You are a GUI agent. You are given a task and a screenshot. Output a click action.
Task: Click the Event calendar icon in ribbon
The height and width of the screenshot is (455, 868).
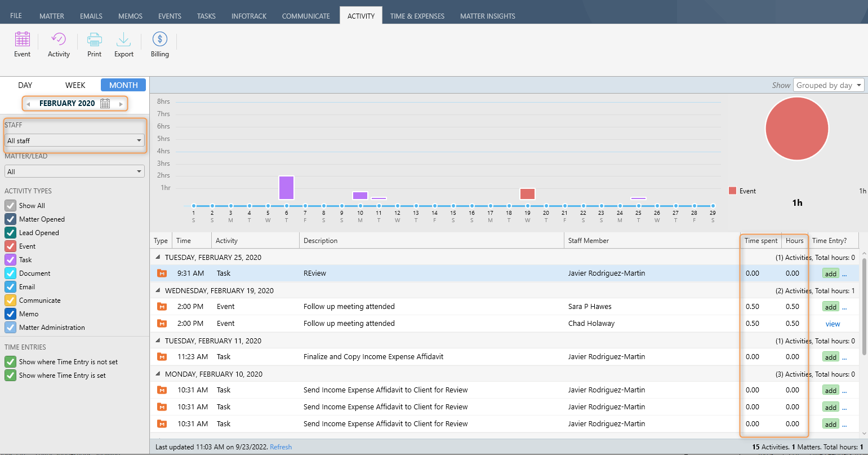pyautogui.click(x=23, y=39)
